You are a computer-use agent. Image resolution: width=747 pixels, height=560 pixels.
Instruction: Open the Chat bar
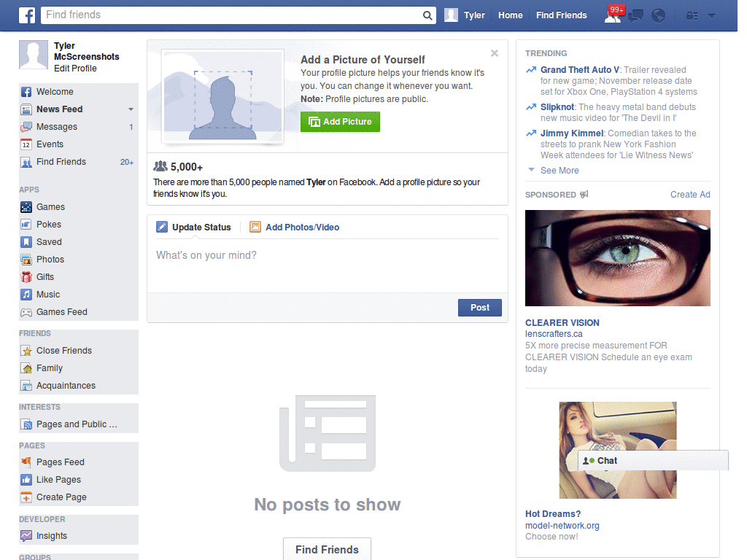pyautogui.click(x=653, y=461)
